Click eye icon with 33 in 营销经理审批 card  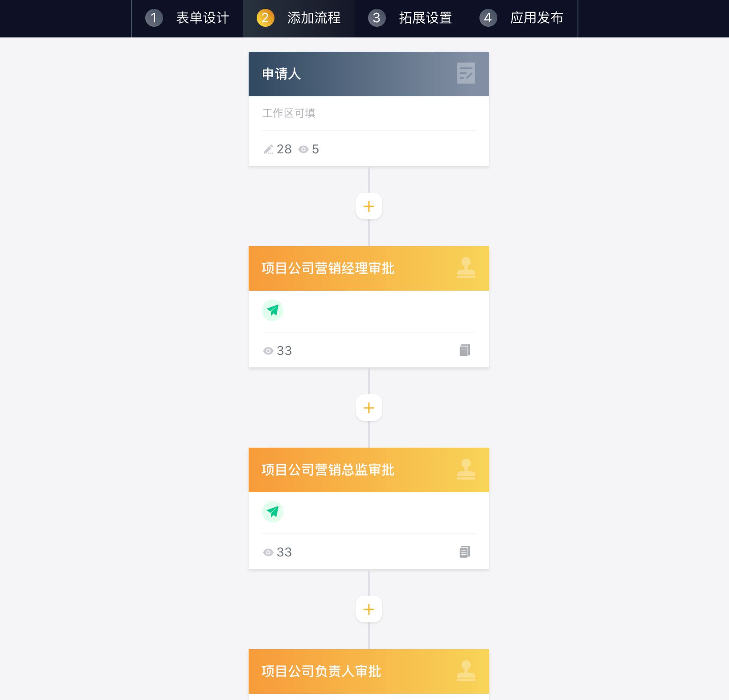point(268,351)
